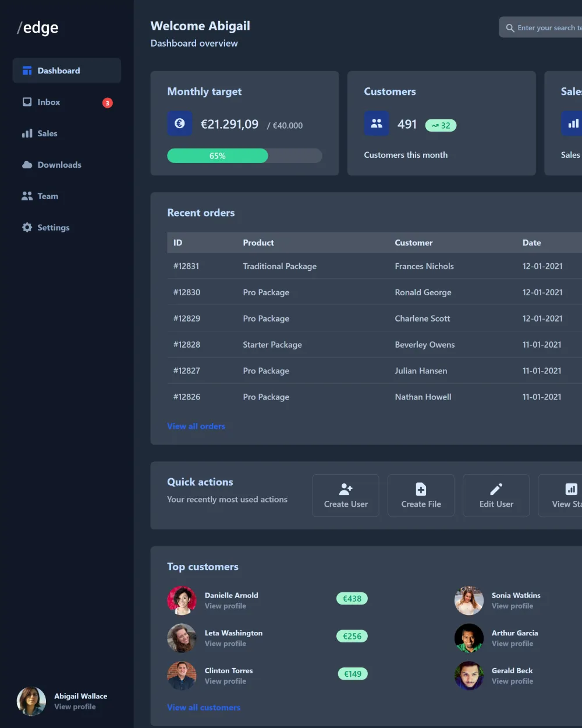Click the search input field
The width and height of the screenshot is (582, 728).
point(540,27)
